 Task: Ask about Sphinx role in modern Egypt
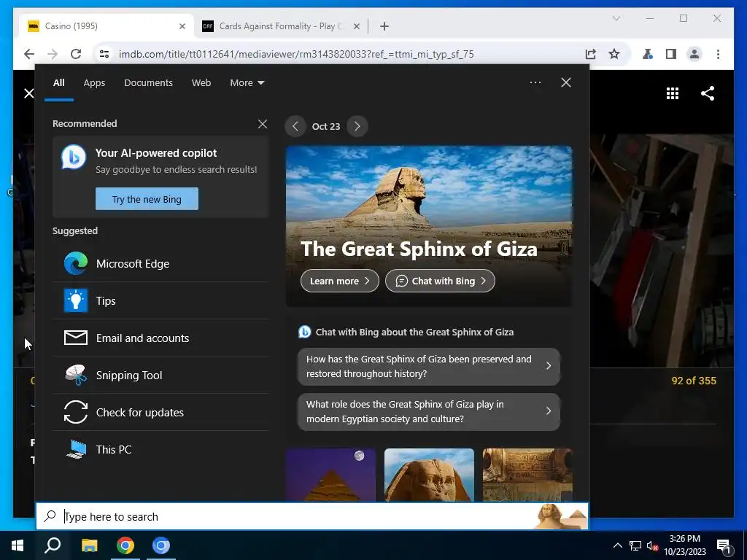pyautogui.click(x=429, y=411)
